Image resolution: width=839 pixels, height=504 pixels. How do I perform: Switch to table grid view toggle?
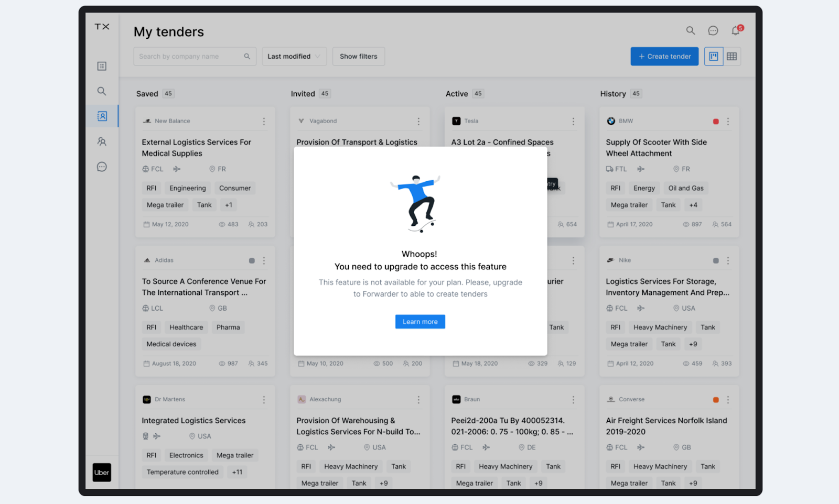pos(732,57)
